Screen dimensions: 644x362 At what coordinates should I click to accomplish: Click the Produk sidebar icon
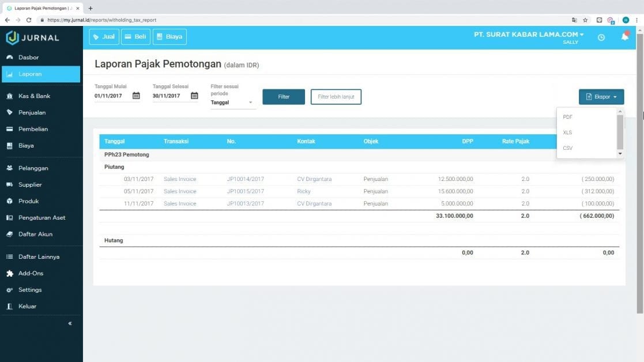click(11, 201)
